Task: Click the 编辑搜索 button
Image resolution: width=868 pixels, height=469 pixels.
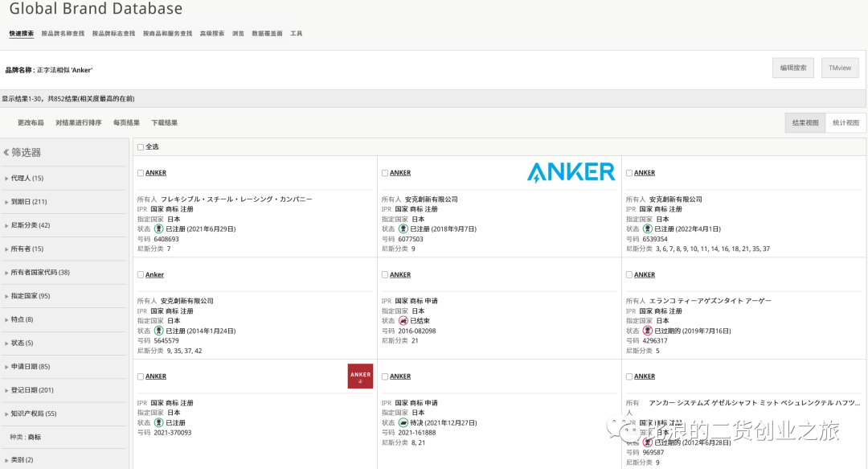Action: tap(792, 68)
